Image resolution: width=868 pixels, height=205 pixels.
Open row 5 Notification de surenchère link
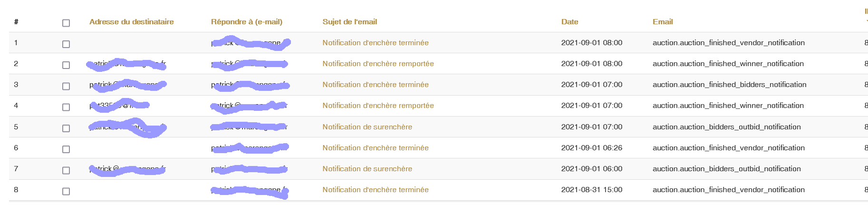tap(367, 127)
